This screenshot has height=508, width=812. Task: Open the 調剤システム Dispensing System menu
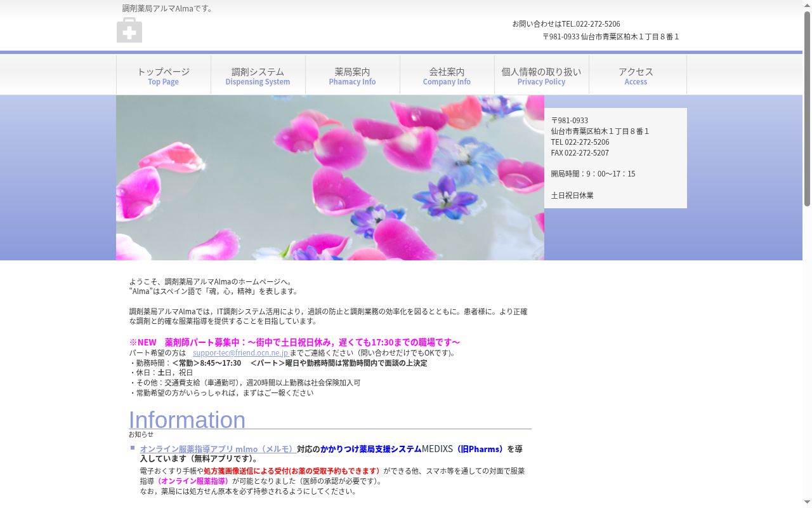(258, 76)
